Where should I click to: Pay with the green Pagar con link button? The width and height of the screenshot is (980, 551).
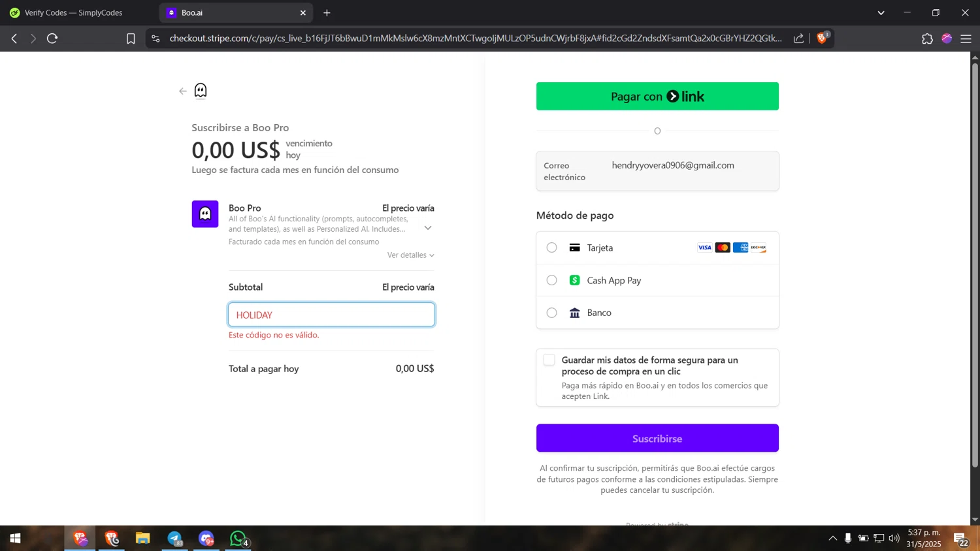pos(657,97)
